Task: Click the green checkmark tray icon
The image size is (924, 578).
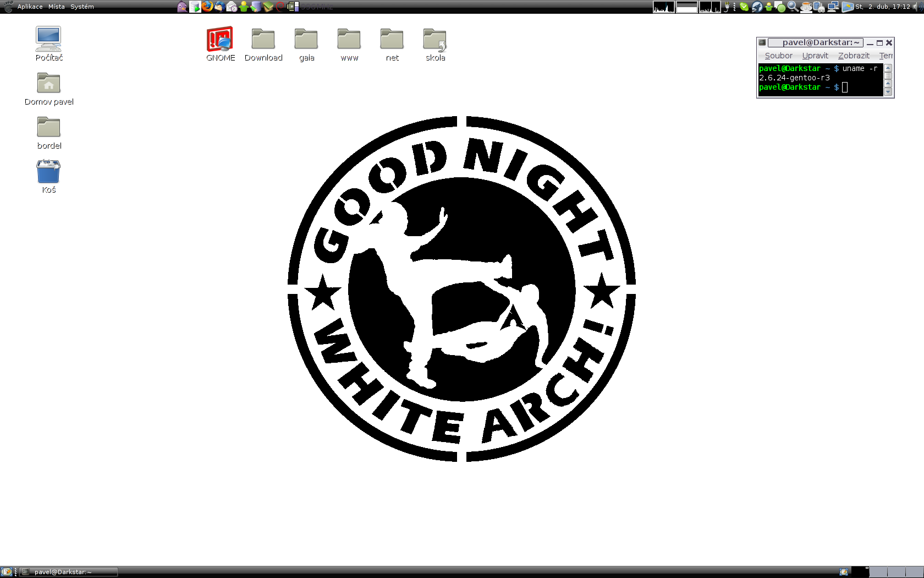Action: (x=744, y=7)
